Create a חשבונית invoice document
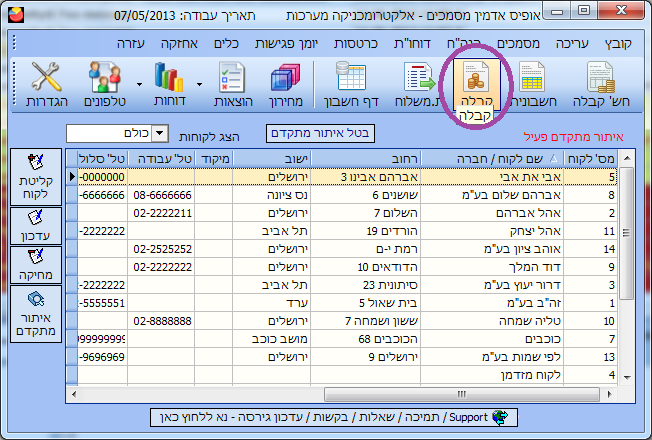The height and width of the screenshot is (440, 652). [x=533, y=84]
